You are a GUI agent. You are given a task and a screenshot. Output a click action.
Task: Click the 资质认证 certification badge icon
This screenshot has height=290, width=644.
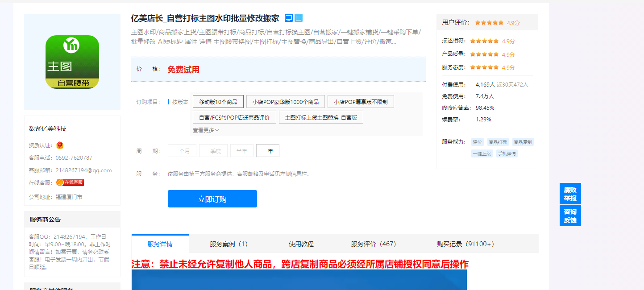coord(60,145)
